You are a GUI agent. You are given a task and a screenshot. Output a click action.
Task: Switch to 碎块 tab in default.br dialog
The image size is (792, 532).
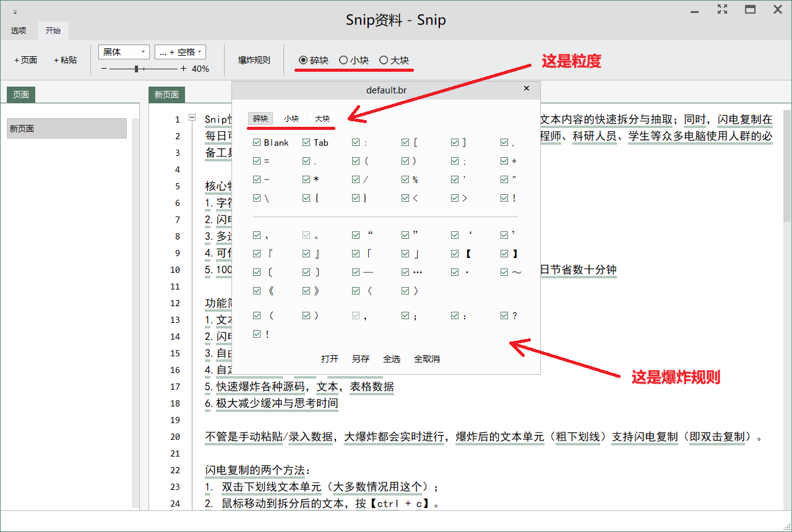click(260, 118)
